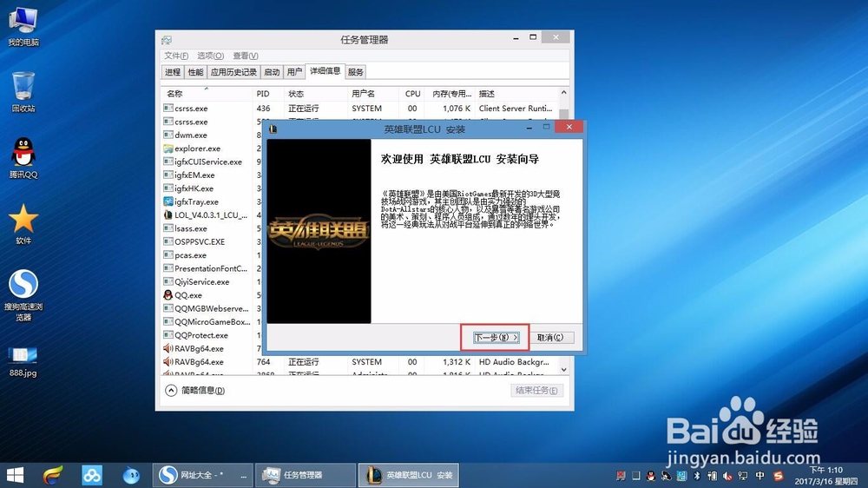Image resolution: width=868 pixels, height=488 pixels.
Task: Click scrollbar down arrow in process list
Action: pyautogui.click(x=563, y=369)
